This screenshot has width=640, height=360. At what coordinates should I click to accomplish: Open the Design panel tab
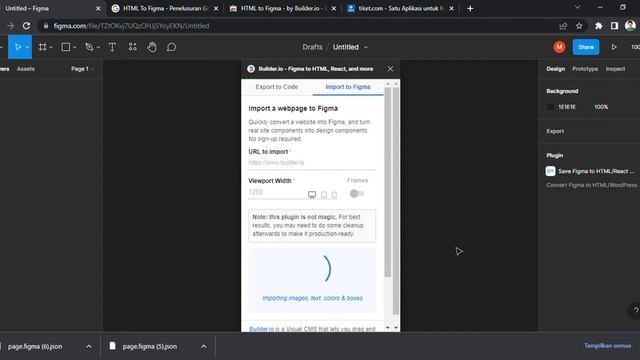pyautogui.click(x=556, y=69)
